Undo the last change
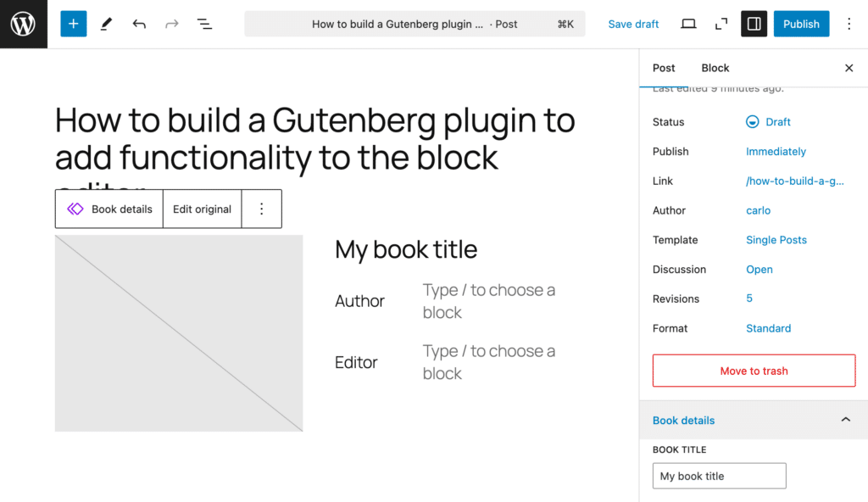Screen dimensions: 868x502 pyautogui.click(x=139, y=24)
